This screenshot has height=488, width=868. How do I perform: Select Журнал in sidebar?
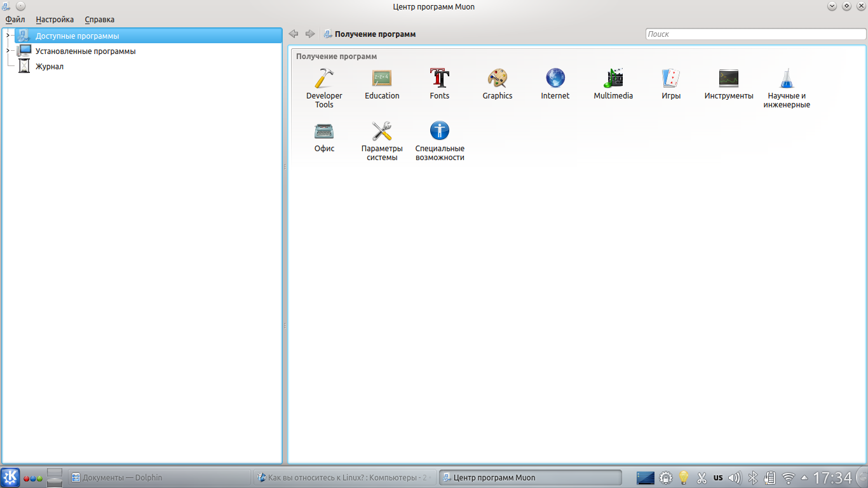pos(50,66)
